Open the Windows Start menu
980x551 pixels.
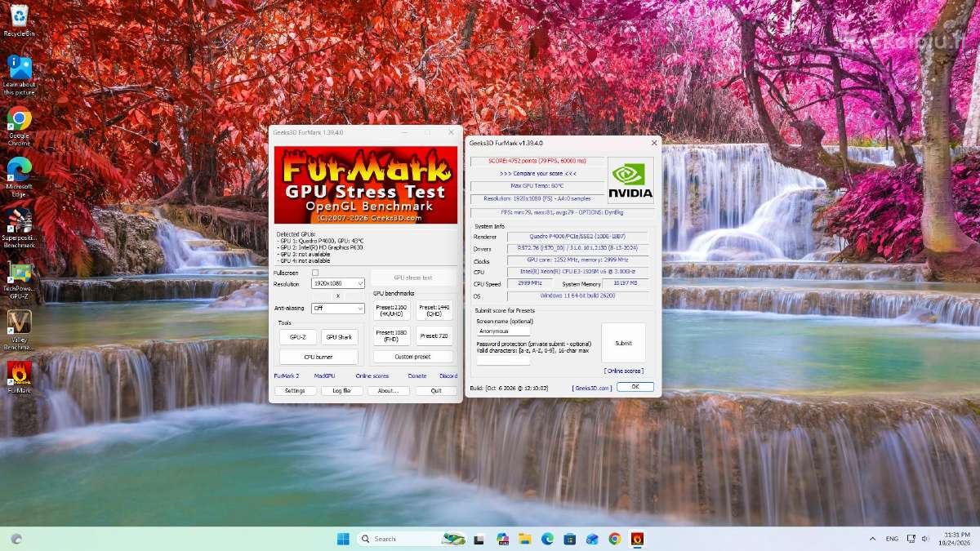click(x=343, y=539)
